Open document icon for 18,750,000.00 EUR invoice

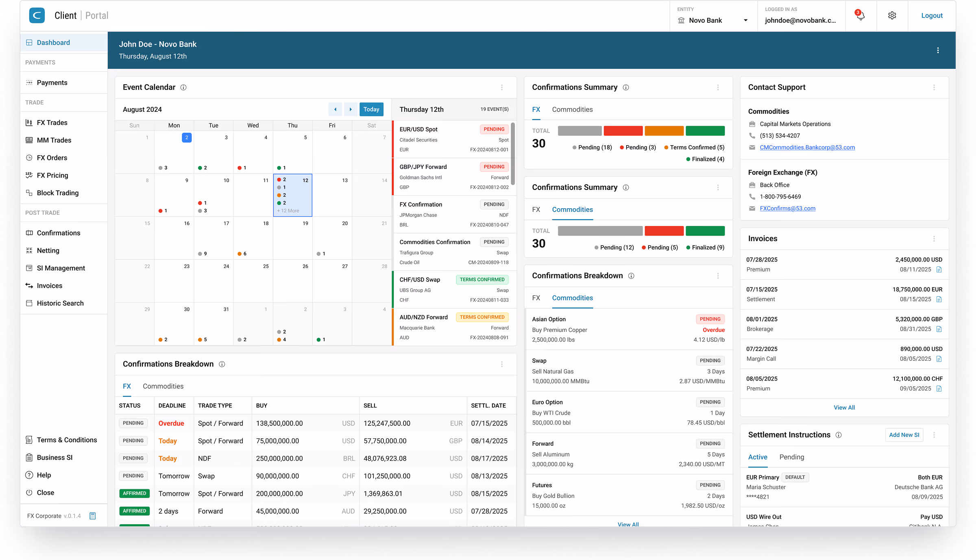[x=939, y=299]
